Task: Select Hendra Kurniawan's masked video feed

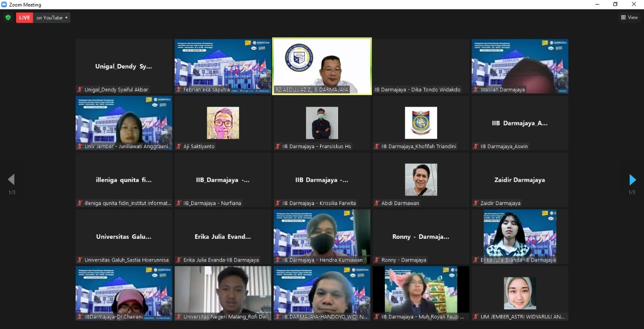Action: [x=322, y=236]
